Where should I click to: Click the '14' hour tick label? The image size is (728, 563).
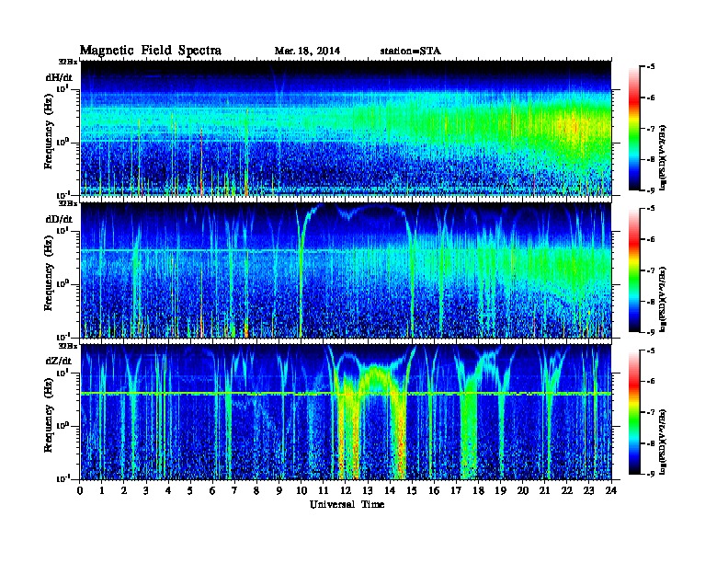coord(390,490)
